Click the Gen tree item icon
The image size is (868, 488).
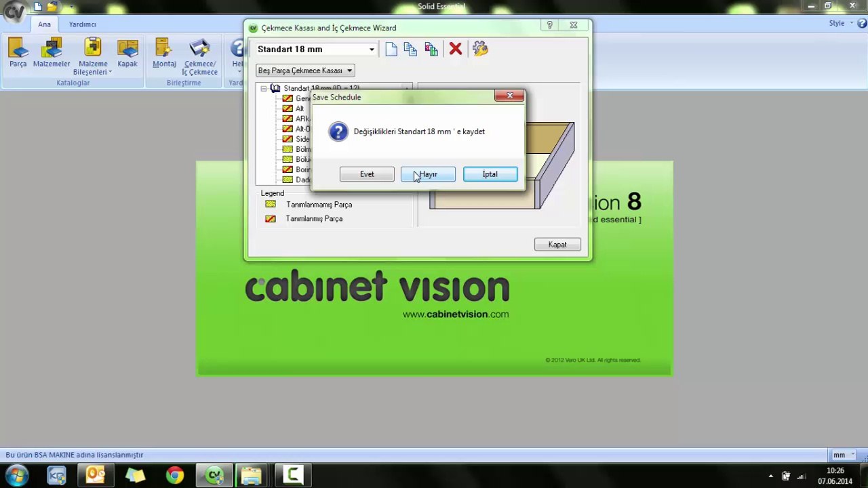(288, 98)
